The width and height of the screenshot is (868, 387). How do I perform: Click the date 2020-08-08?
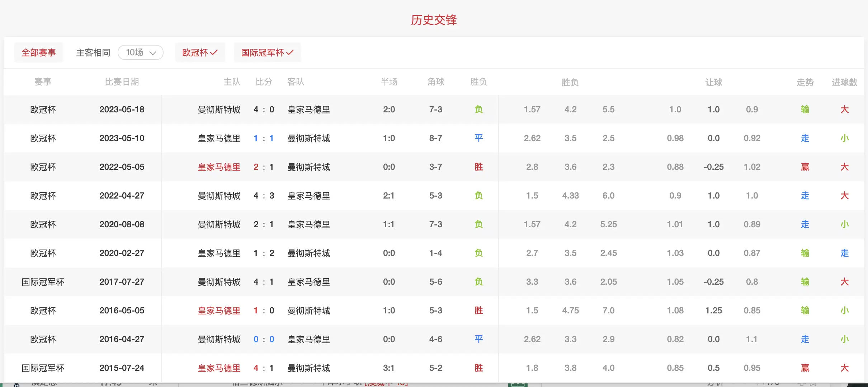122,224
